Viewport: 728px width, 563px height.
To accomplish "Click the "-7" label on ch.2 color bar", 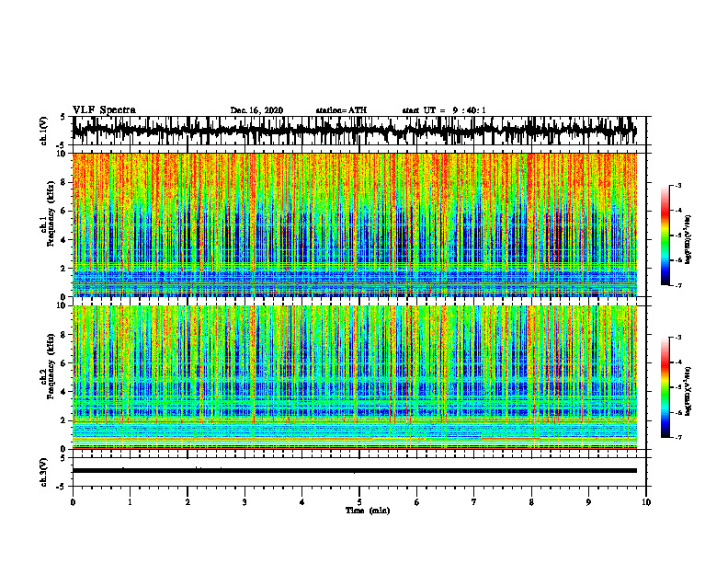I will [677, 437].
